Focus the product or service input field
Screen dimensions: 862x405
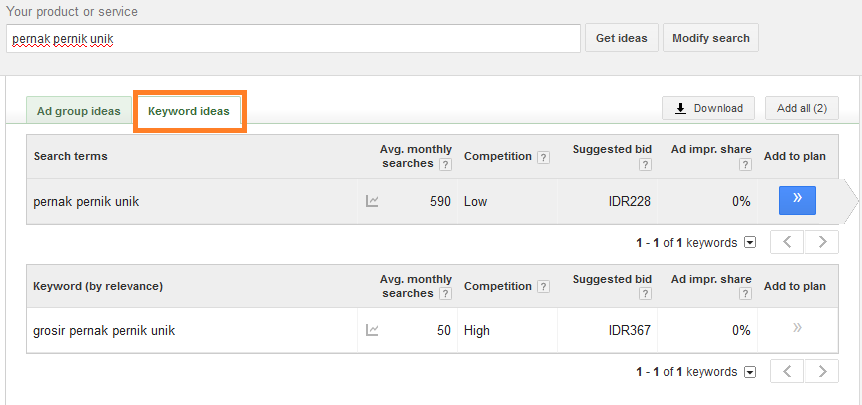tap(294, 38)
